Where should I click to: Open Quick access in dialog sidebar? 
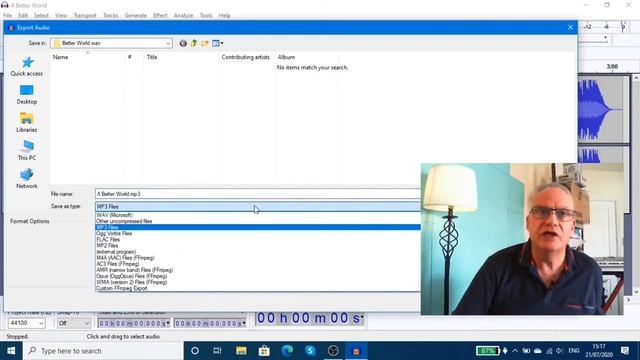point(27,67)
